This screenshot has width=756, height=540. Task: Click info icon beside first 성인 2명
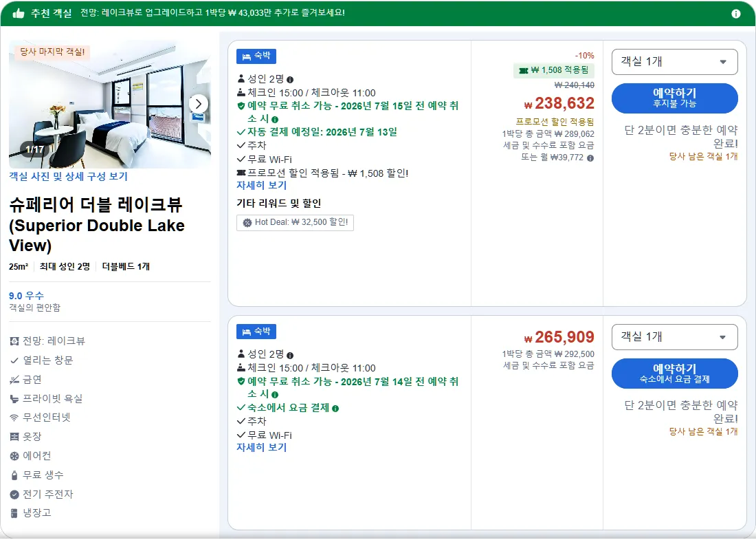pos(290,80)
